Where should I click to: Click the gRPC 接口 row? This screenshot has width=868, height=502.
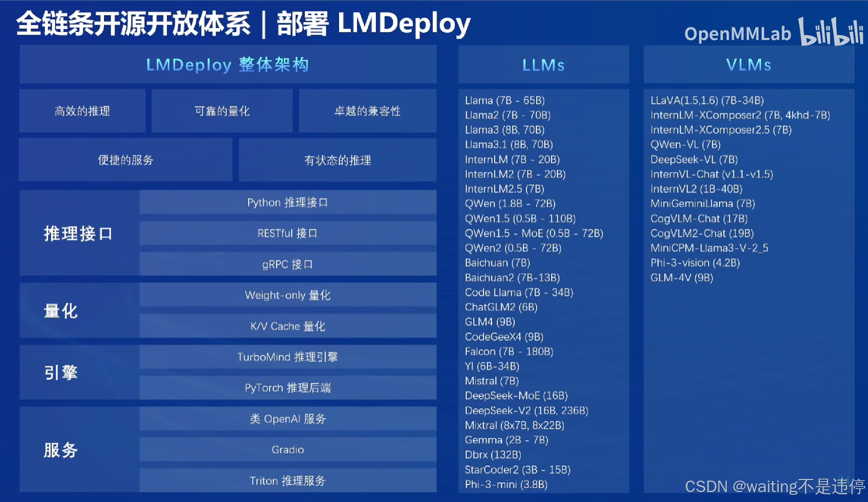(288, 264)
